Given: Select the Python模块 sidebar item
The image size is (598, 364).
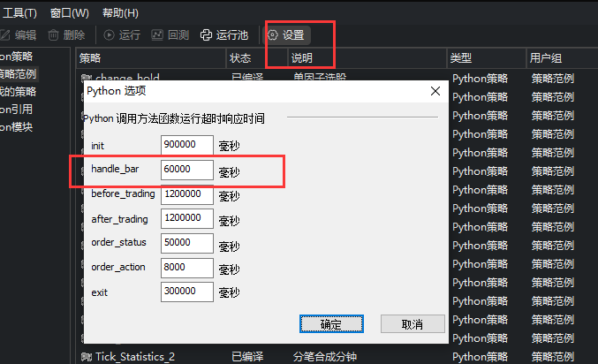Looking at the screenshot, I should (16, 127).
